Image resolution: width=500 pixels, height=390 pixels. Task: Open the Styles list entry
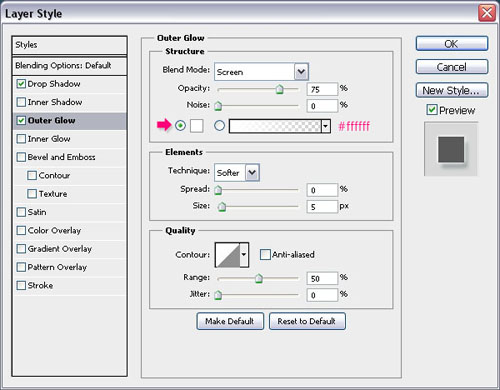69,45
